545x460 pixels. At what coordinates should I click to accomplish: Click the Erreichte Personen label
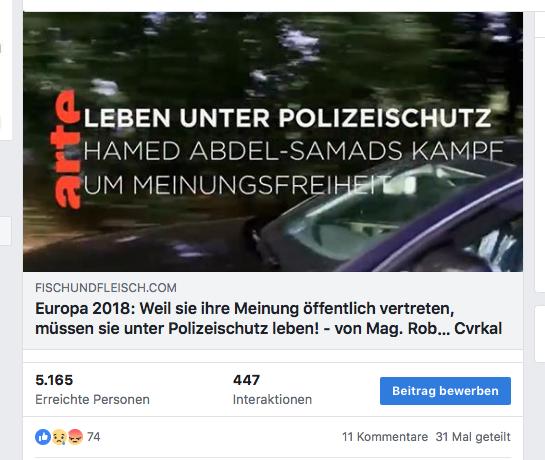pyautogui.click(x=92, y=400)
